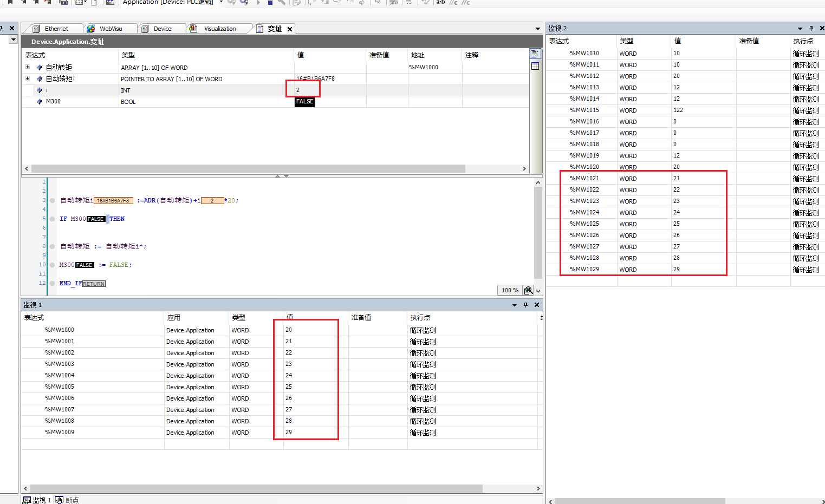825x504 pixels.
Task: Open the editor tab list dropdown arrow
Action: tap(537, 29)
